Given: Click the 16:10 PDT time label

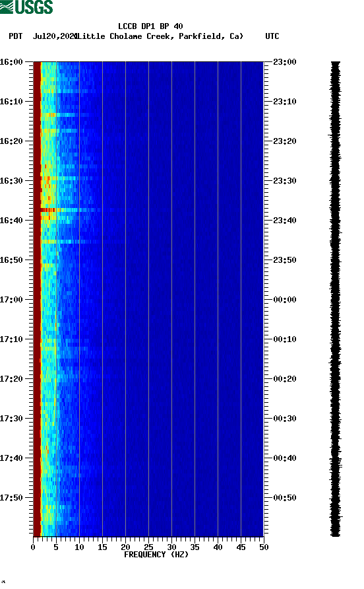Looking at the screenshot, I should point(11,102).
